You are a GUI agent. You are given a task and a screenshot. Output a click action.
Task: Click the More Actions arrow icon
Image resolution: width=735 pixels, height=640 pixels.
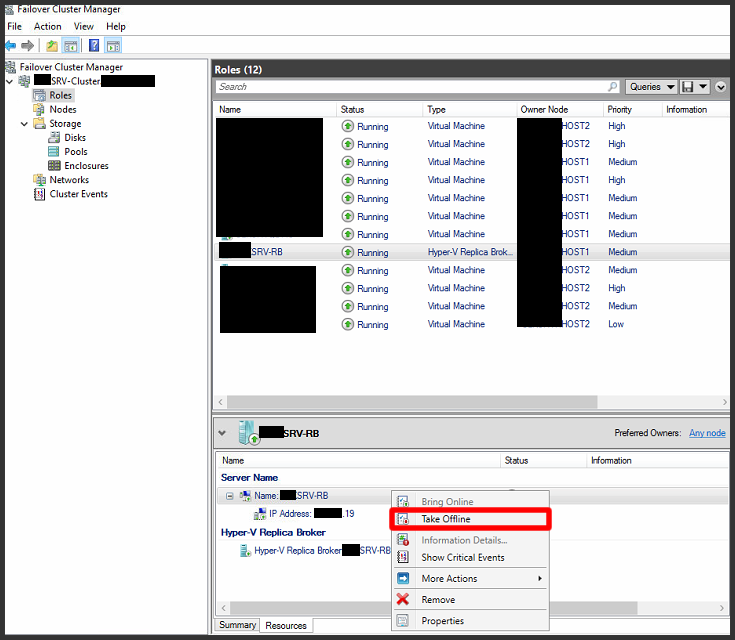click(x=403, y=578)
